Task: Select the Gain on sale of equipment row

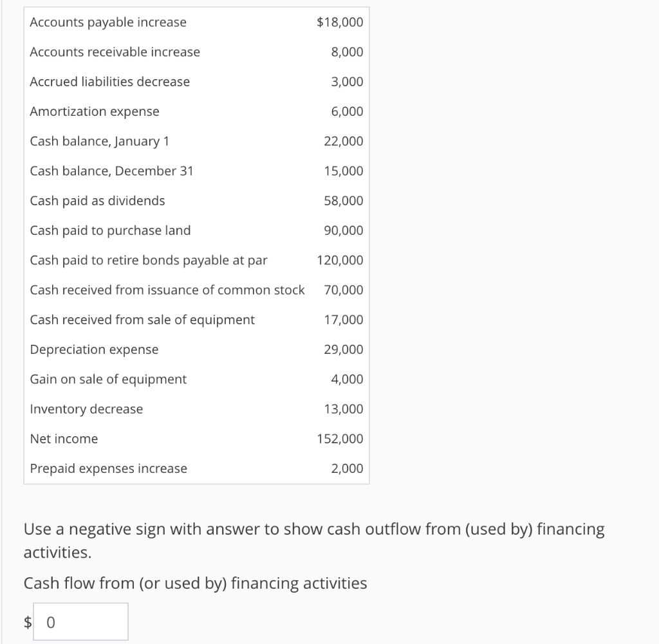Action: click(108, 379)
